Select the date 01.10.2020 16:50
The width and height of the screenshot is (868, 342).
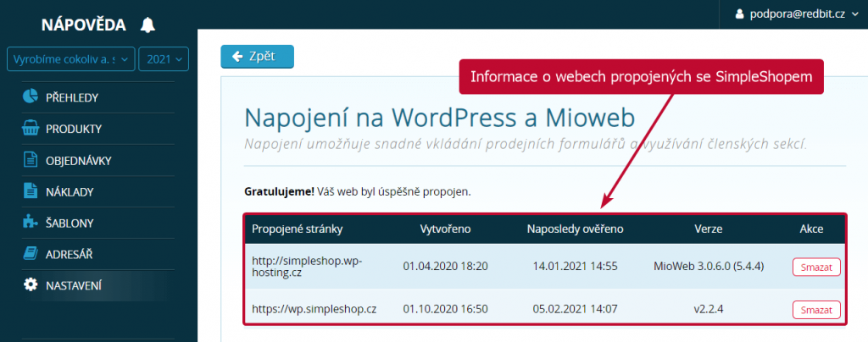pos(445,309)
